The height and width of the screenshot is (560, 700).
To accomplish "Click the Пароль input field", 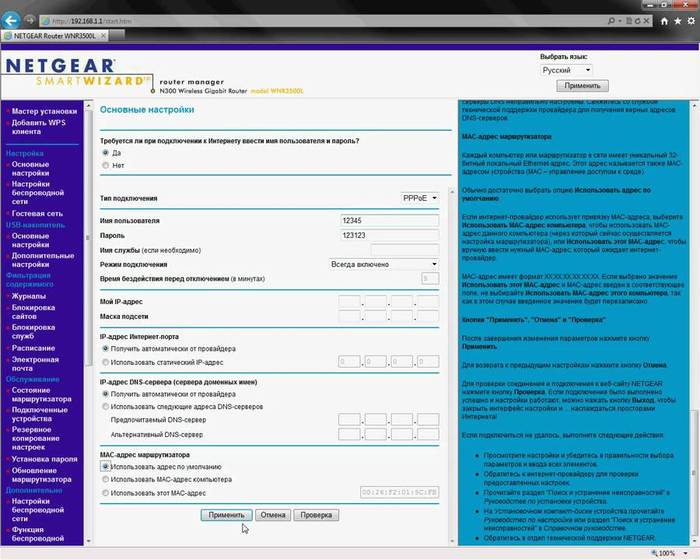I will [x=390, y=235].
